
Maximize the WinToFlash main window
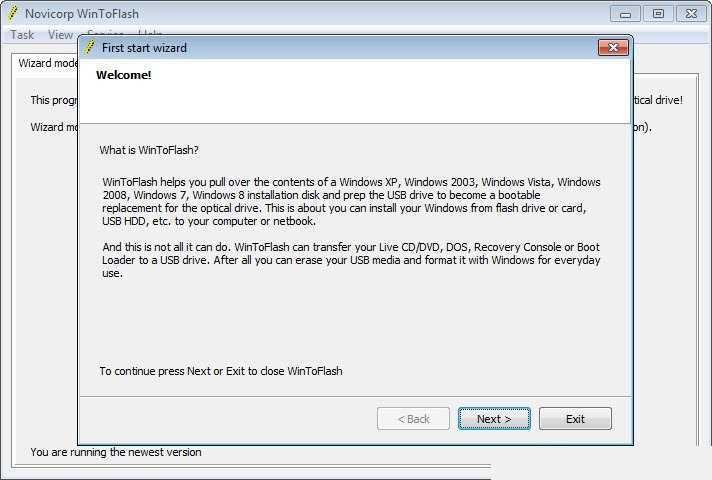point(658,14)
